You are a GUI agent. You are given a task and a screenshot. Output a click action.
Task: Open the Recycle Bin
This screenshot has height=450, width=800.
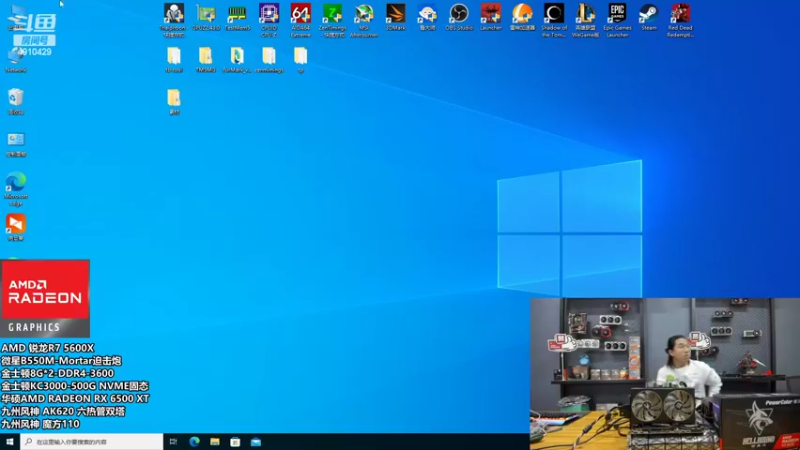click(x=15, y=101)
